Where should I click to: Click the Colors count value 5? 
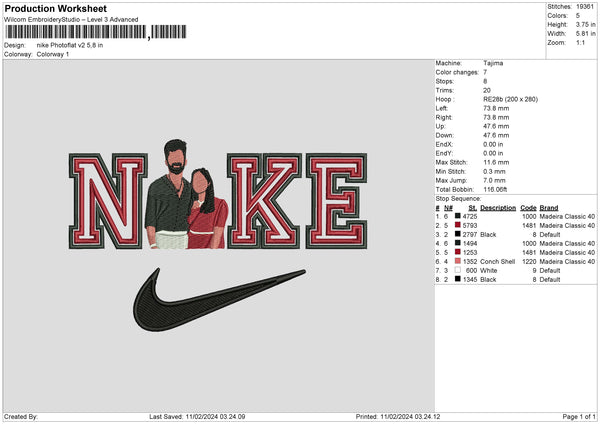click(578, 16)
